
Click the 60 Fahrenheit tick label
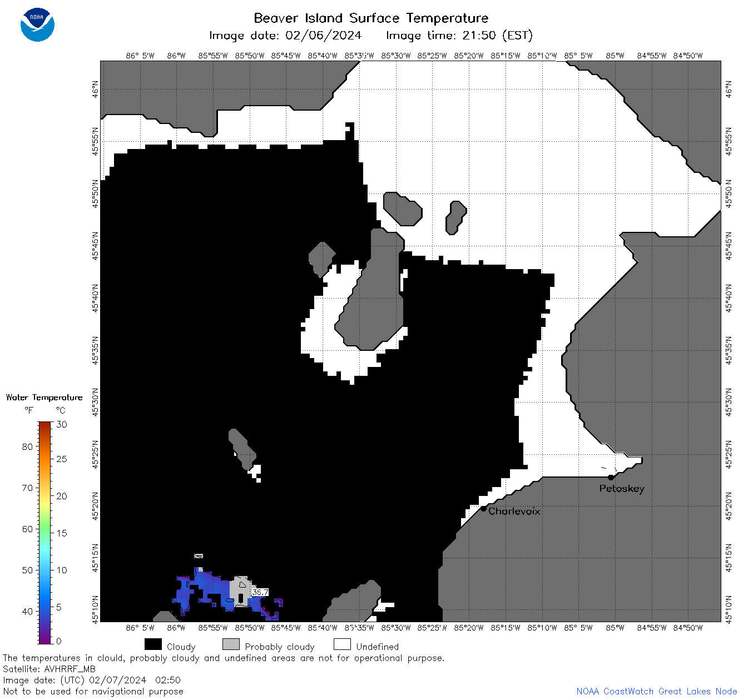(x=27, y=529)
